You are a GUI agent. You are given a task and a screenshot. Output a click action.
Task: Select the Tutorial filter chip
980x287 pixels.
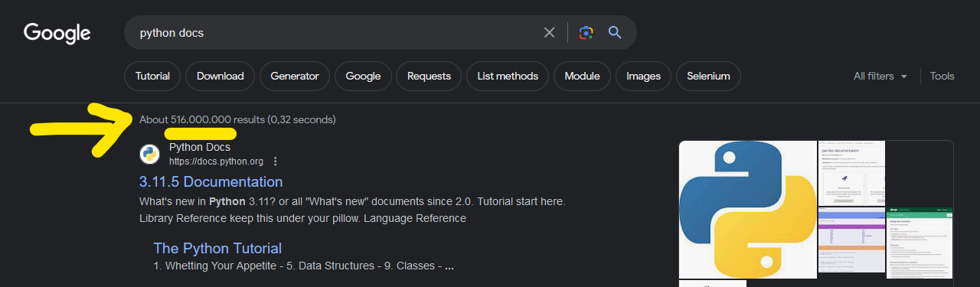coord(152,76)
